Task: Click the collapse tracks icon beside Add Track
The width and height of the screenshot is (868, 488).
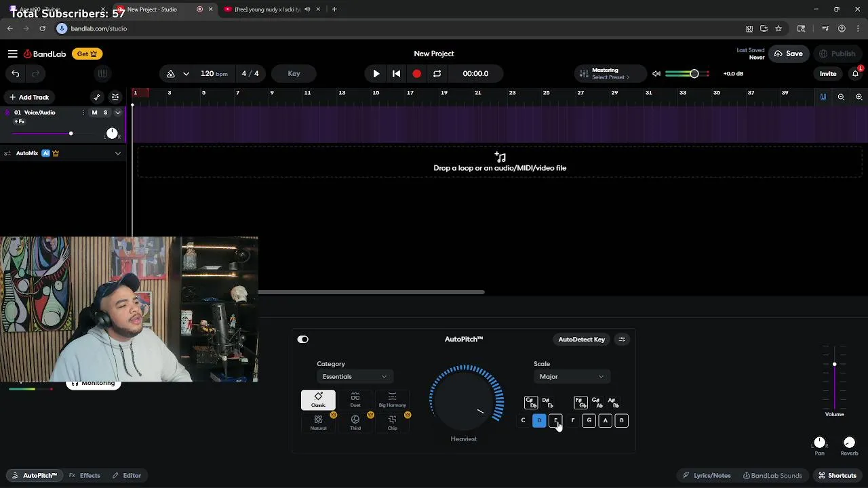Action: pyautogui.click(x=115, y=97)
